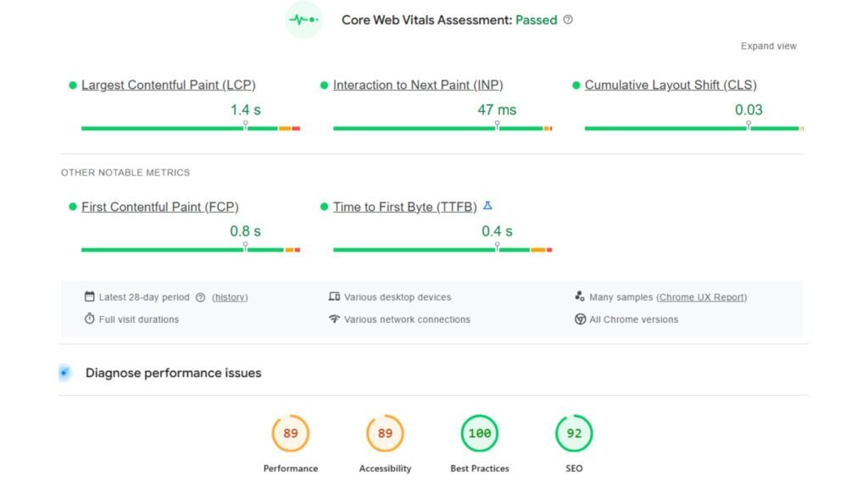Click the Chrome versions logo icon

click(579, 319)
